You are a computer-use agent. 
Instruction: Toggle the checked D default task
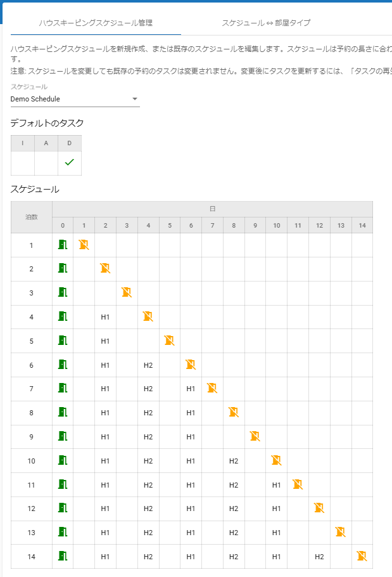click(70, 162)
